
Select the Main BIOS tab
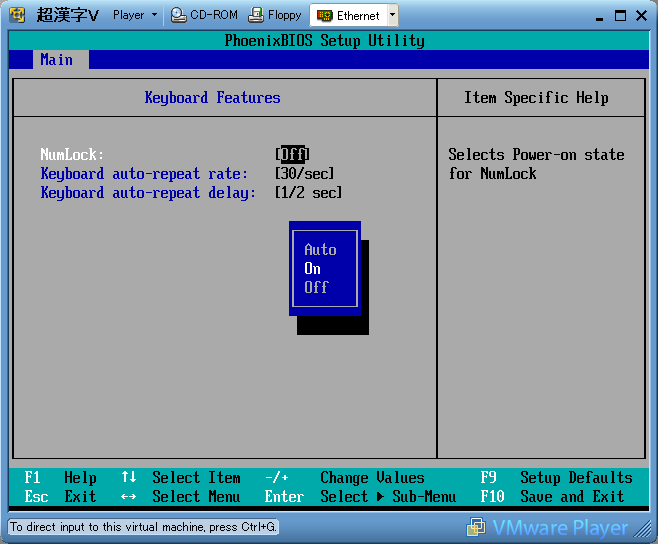(x=56, y=60)
